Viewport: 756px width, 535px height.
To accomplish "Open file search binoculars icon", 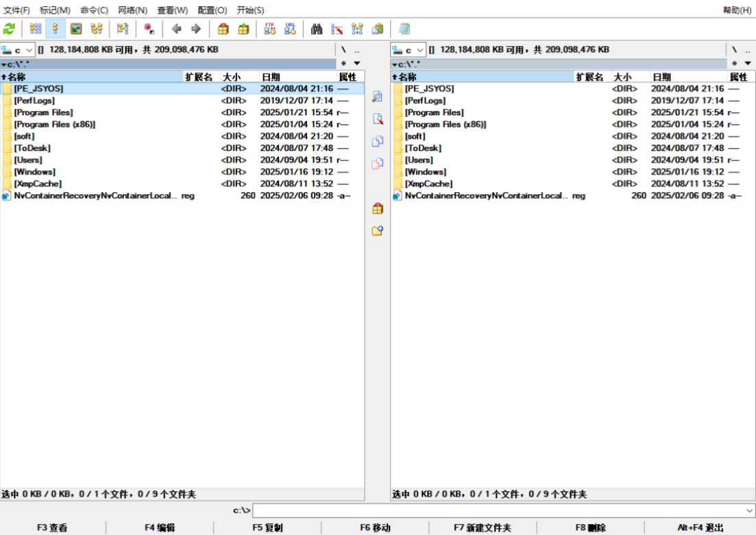I will pos(316,29).
